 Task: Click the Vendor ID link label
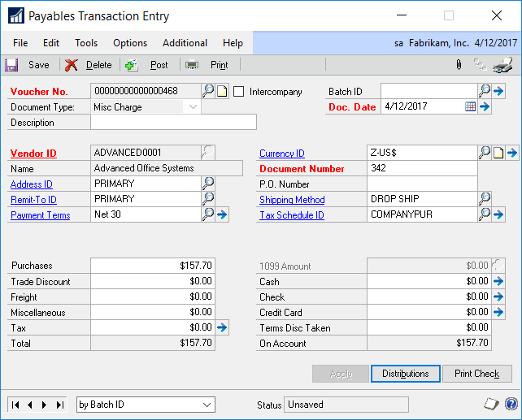coord(33,153)
